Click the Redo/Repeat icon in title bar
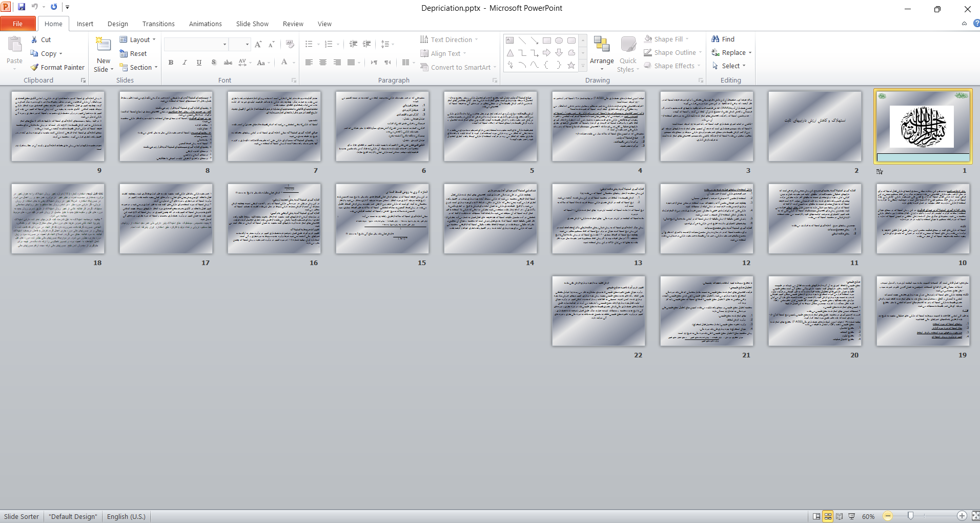980x523 pixels. coord(54,7)
